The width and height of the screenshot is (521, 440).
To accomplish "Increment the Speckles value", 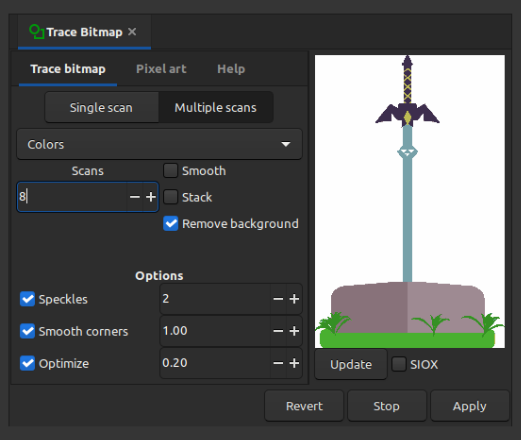I will (294, 299).
